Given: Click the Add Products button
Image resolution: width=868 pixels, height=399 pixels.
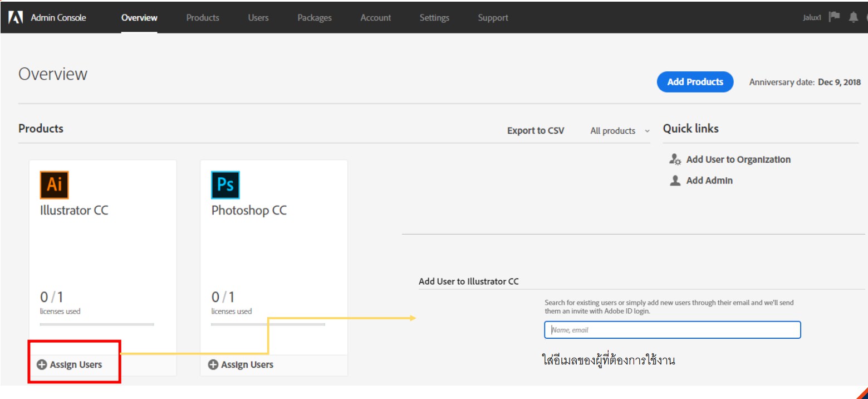Looking at the screenshot, I should pyautogui.click(x=695, y=82).
